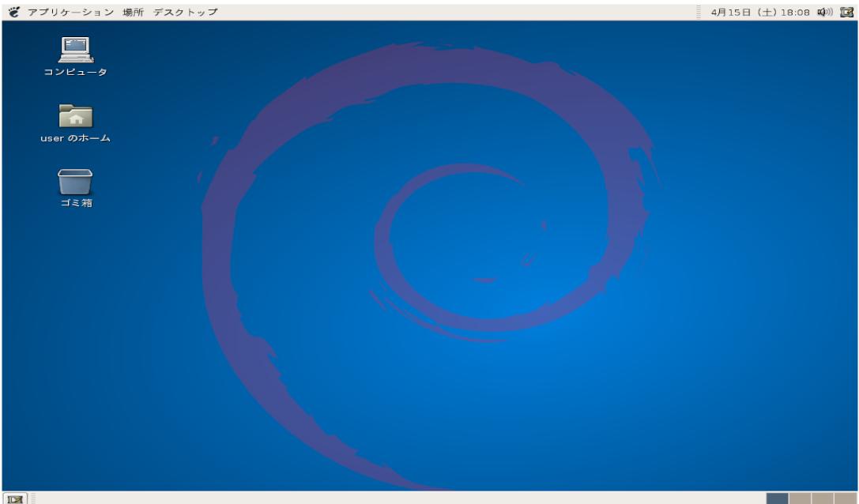This screenshot has height=504, width=859.
Task: Expand the calendar from the 4月15日 clock
Action: click(x=760, y=12)
